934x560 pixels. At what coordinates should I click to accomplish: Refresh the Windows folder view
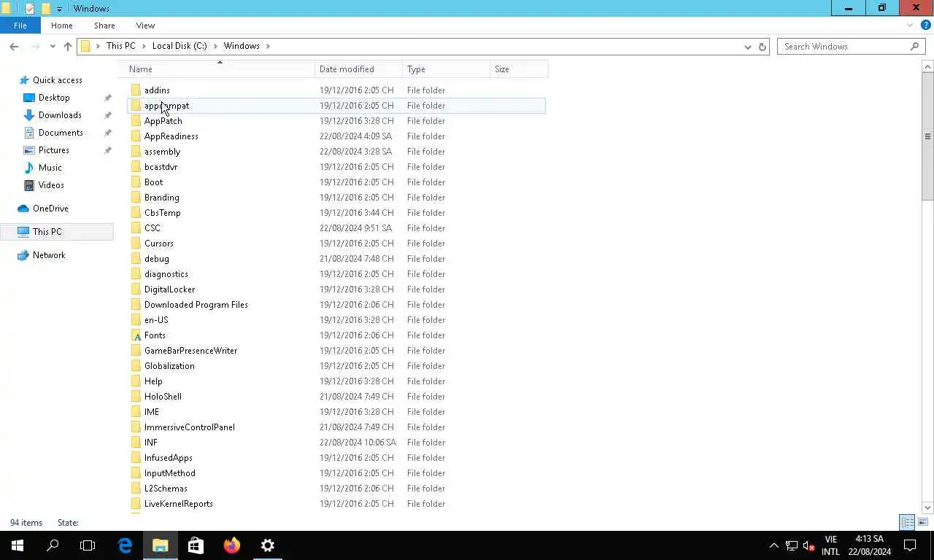763,46
